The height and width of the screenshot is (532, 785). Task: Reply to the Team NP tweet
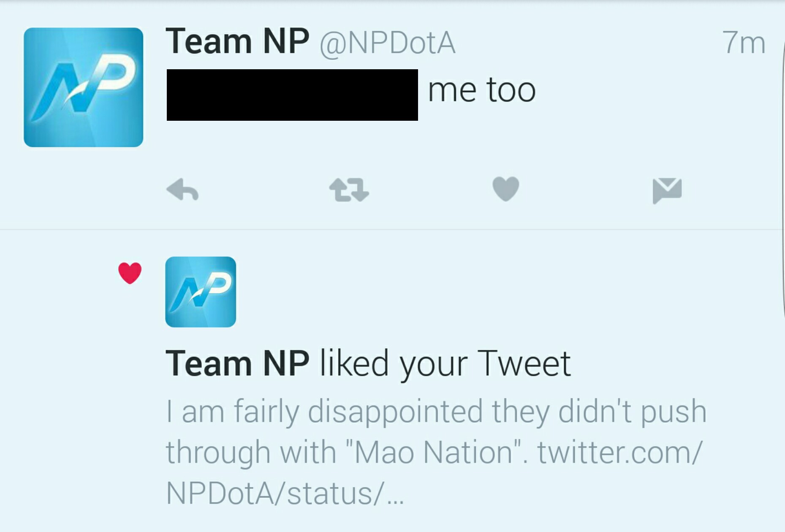point(182,190)
